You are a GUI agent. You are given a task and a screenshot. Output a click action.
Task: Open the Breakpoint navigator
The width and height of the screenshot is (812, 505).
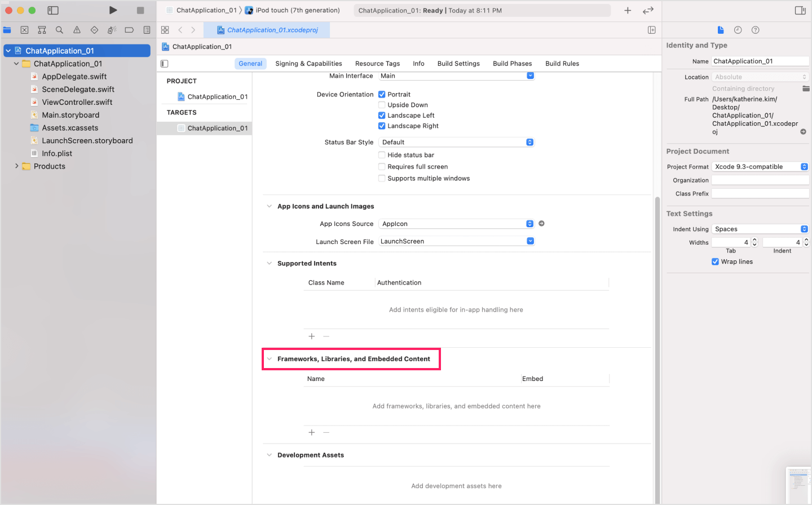tap(128, 30)
